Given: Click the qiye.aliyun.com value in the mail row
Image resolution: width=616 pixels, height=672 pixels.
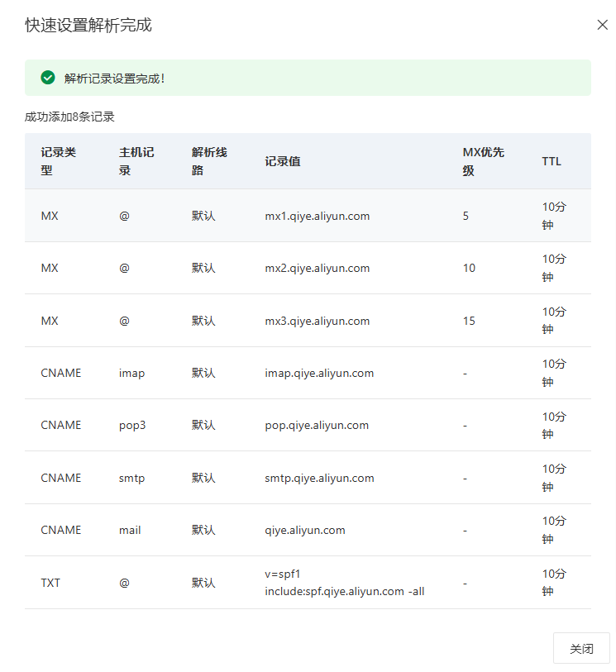Looking at the screenshot, I should tap(305, 531).
